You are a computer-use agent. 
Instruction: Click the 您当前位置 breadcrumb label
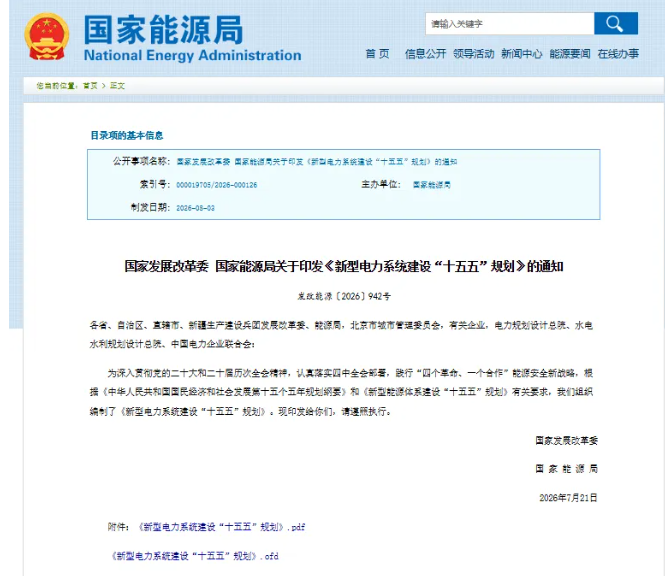click(x=57, y=86)
